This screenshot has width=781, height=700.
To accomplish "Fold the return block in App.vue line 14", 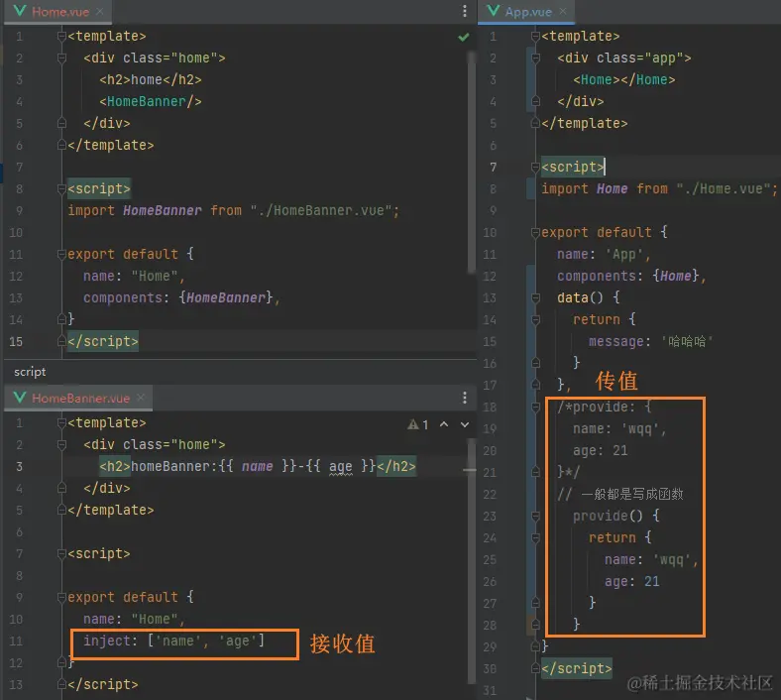I will coord(535,320).
